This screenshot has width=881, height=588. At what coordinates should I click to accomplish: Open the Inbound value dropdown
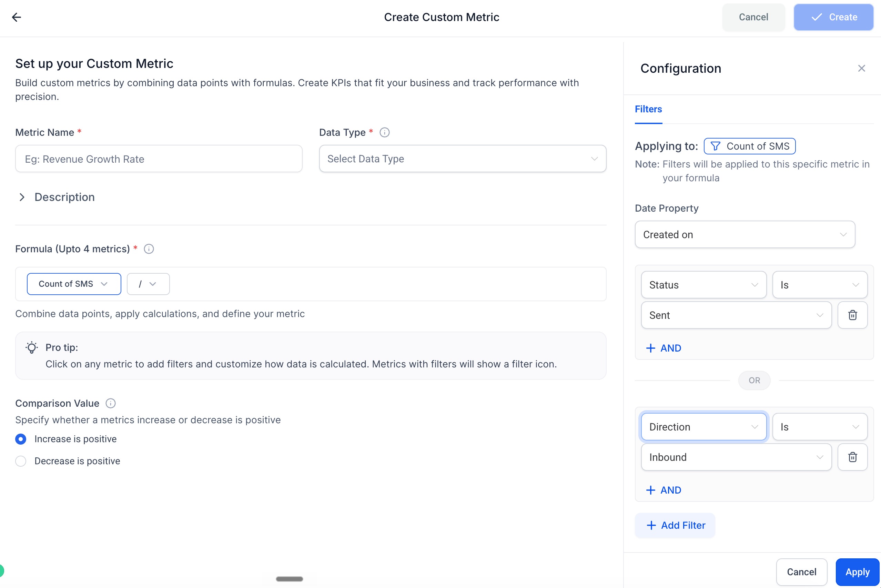pyautogui.click(x=736, y=457)
